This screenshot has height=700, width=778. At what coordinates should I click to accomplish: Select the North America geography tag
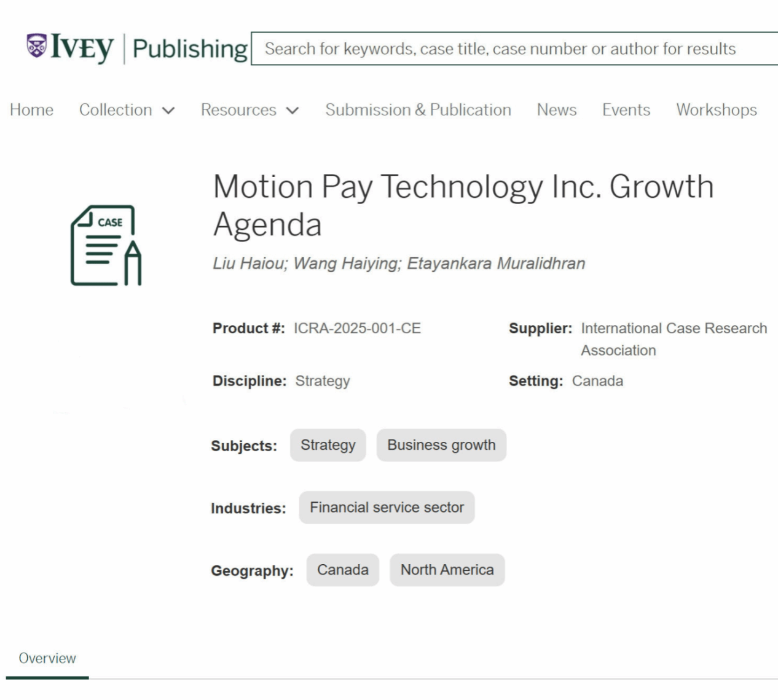coord(447,570)
